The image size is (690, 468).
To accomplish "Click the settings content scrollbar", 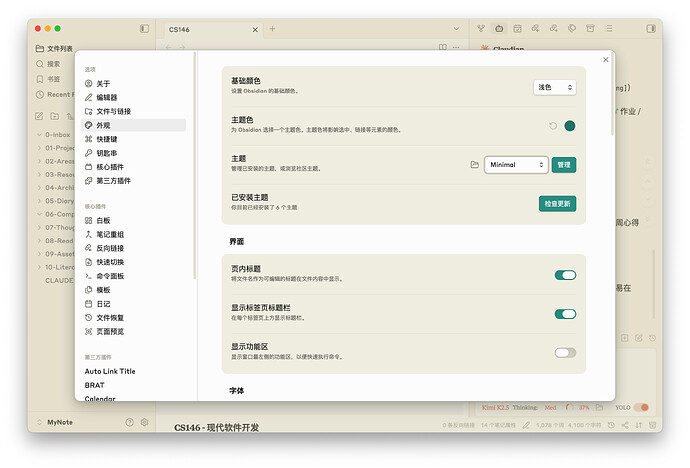I will point(612,95).
